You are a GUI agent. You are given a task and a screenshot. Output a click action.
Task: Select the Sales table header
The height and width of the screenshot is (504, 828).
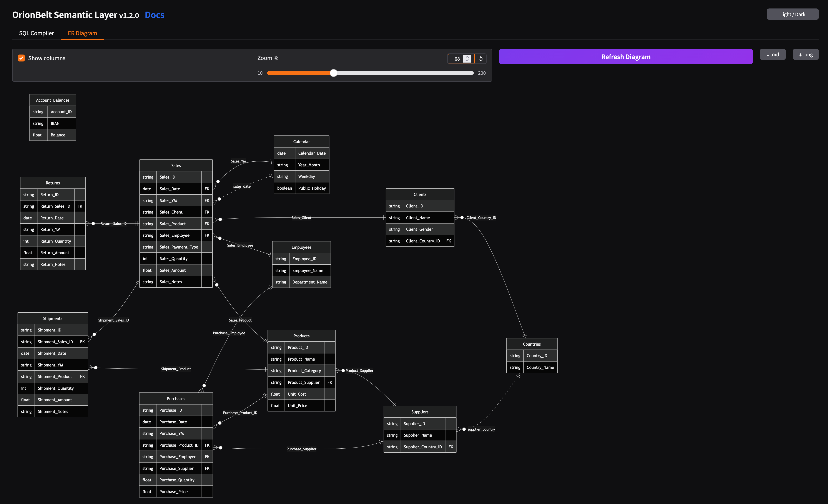point(176,165)
